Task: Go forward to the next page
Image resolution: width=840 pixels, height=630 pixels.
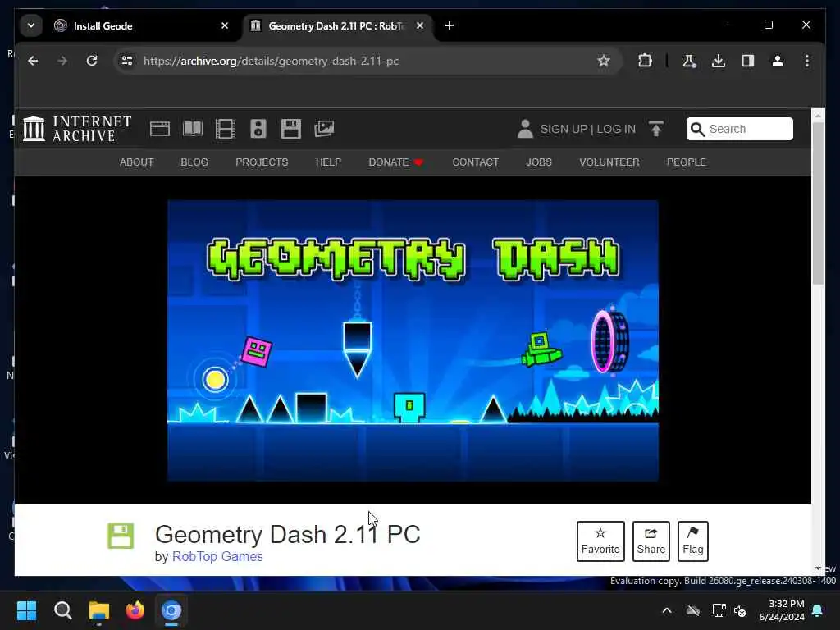Action: (62, 61)
